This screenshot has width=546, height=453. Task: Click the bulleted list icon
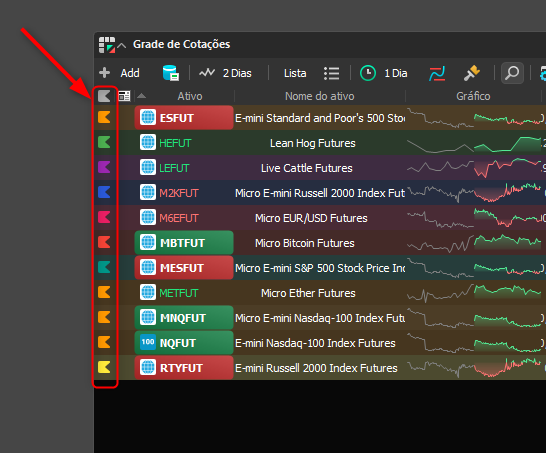(x=331, y=73)
